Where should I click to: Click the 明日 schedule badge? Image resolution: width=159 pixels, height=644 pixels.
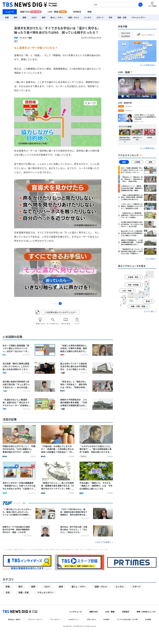121,110
